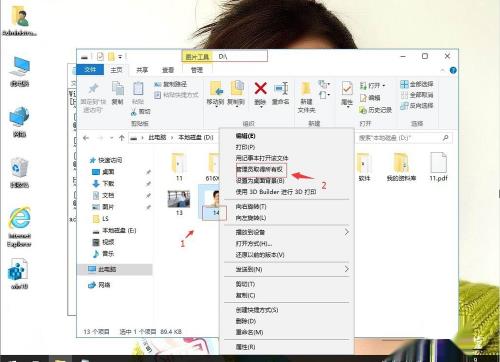The width and height of the screenshot is (500, 362).
Task: Select the 11.pdf file
Action: click(x=438, y=167)
